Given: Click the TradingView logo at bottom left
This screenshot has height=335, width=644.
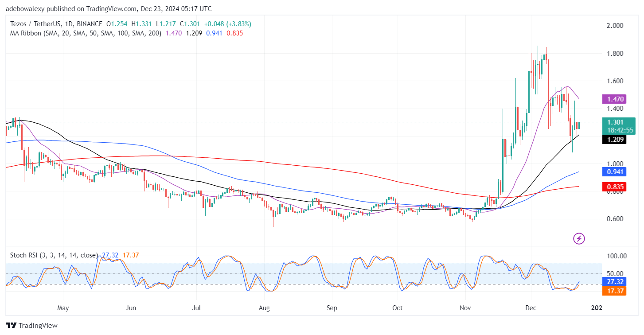Looking at the screenshot, I should (31, 326).
